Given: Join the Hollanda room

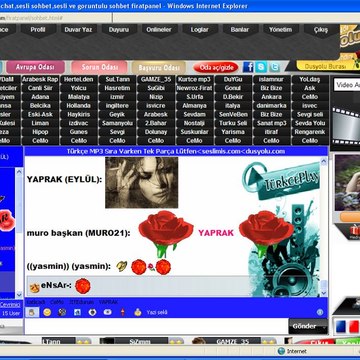Looking at the screenshot, I should point(79,106).
